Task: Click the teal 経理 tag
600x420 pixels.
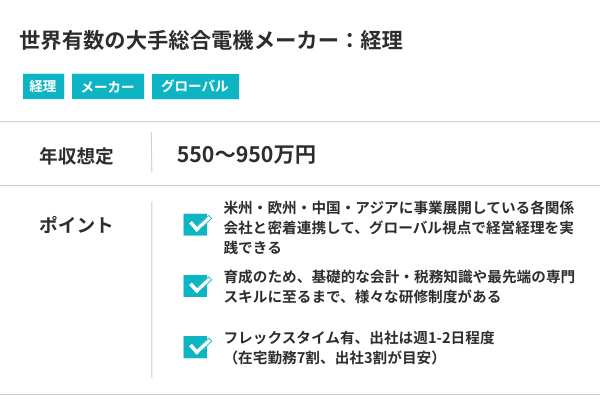Action: [43, 87]
